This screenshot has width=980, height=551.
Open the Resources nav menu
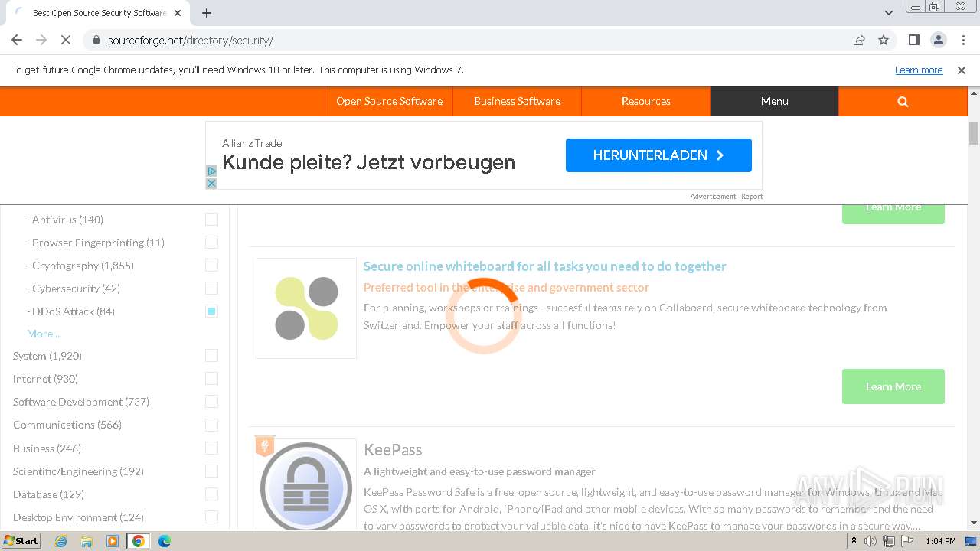pos(645,101)
